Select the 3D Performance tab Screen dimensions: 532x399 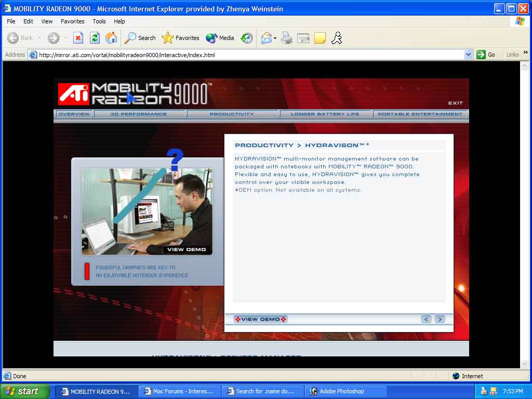[138, 114]
